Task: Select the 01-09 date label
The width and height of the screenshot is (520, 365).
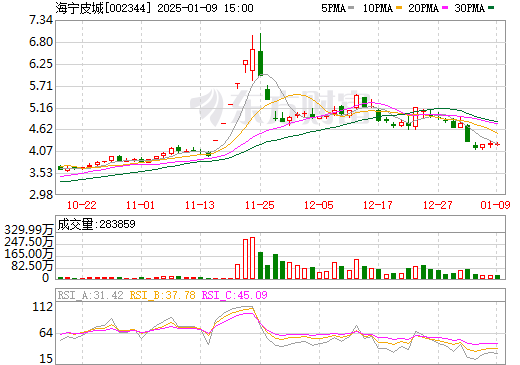Action: coord(495,205)
